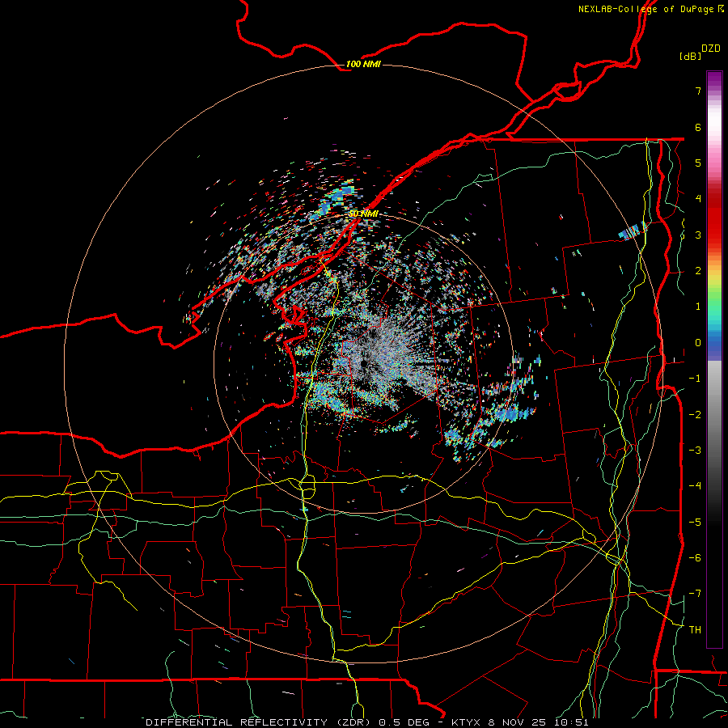Viewport: 728px width, 728px height.
Task: Click the -7 value on the legend
Action: tap(695, 594)
